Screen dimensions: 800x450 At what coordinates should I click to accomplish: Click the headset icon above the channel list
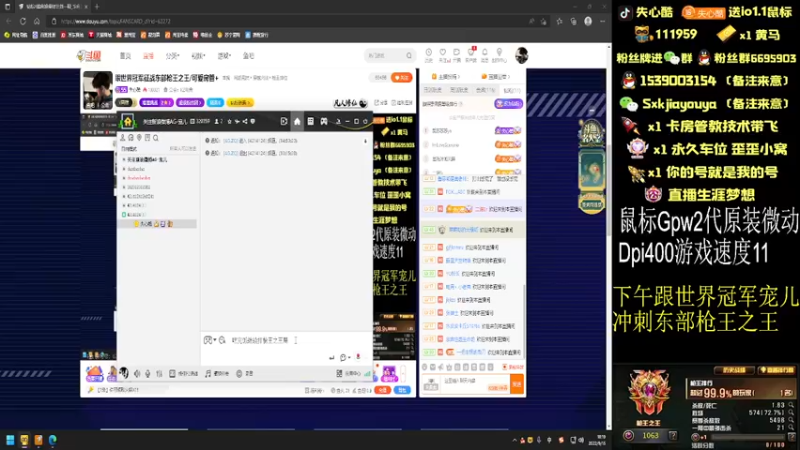tap(131, 138)
